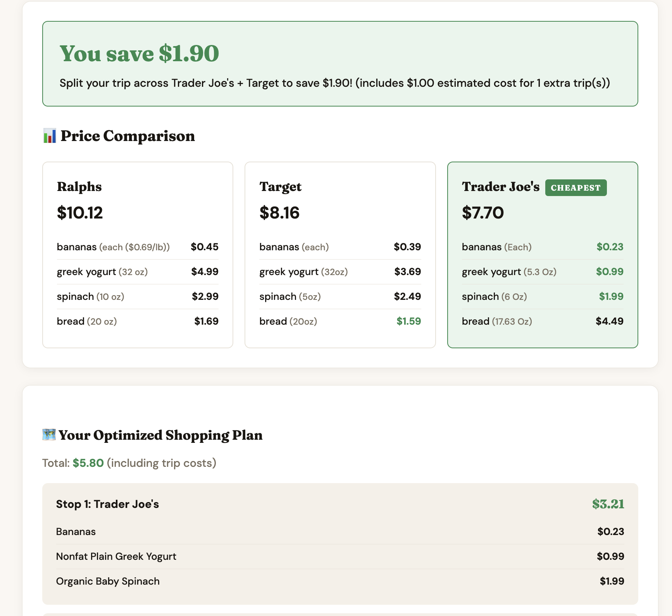Select the Target price card heading
This screenshot has width=672, height=616.
click(x=280, y=187)
